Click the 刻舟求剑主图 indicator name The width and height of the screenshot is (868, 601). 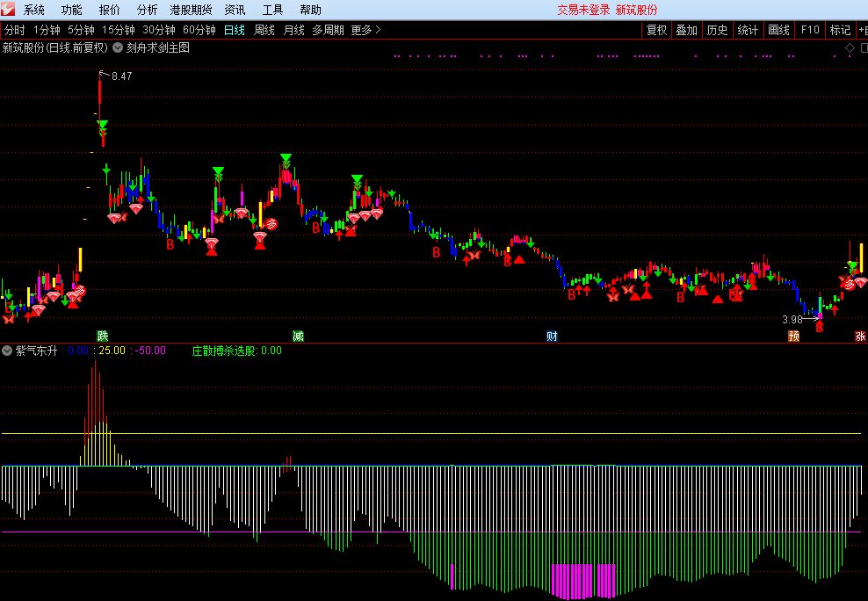pos(158,47)
